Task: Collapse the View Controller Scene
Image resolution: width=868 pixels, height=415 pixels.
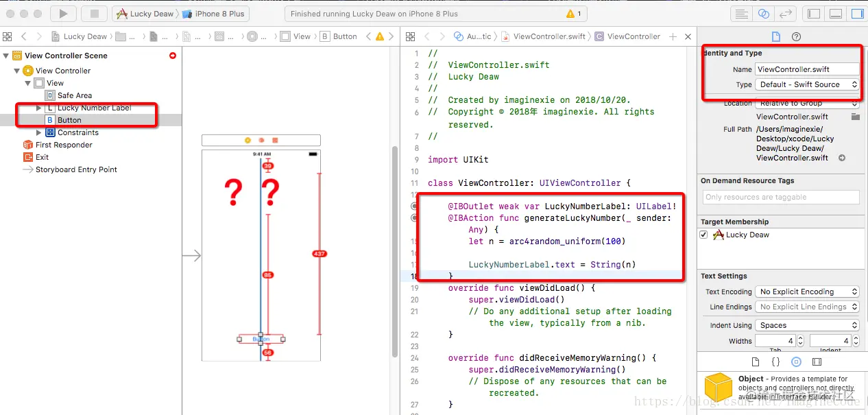Action: [6, 56]
